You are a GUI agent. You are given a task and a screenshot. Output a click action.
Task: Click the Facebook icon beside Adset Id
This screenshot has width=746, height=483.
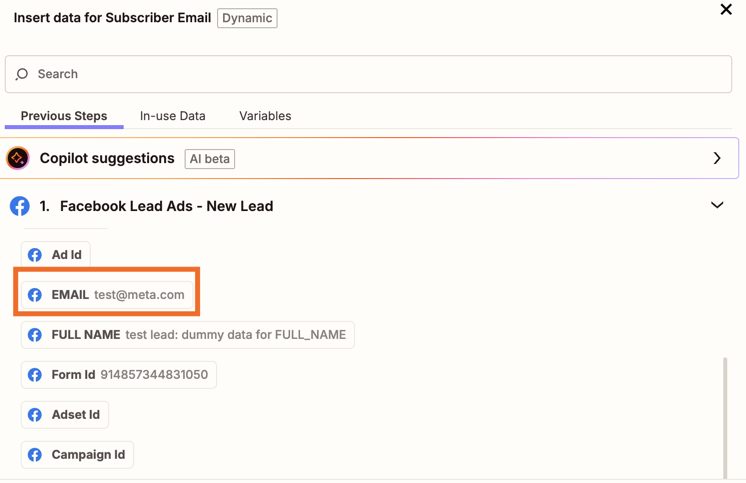pyautogui.click(x=35, y=415)
